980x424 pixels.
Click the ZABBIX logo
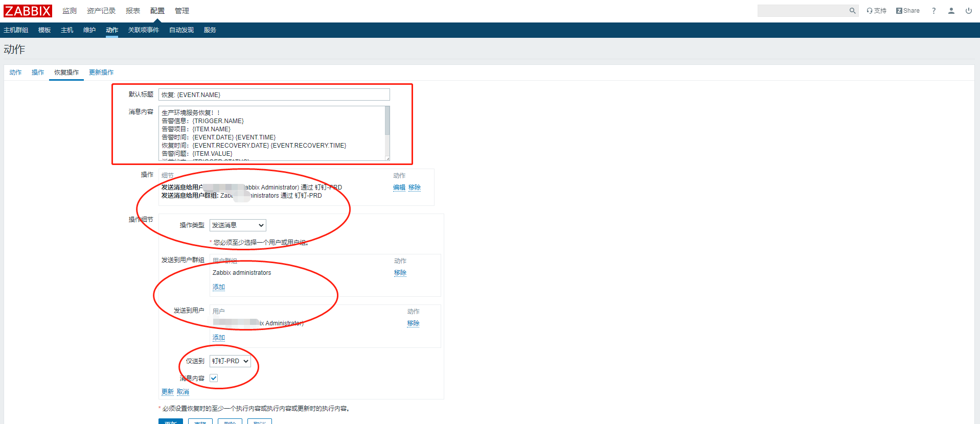(x=28, y=11)
